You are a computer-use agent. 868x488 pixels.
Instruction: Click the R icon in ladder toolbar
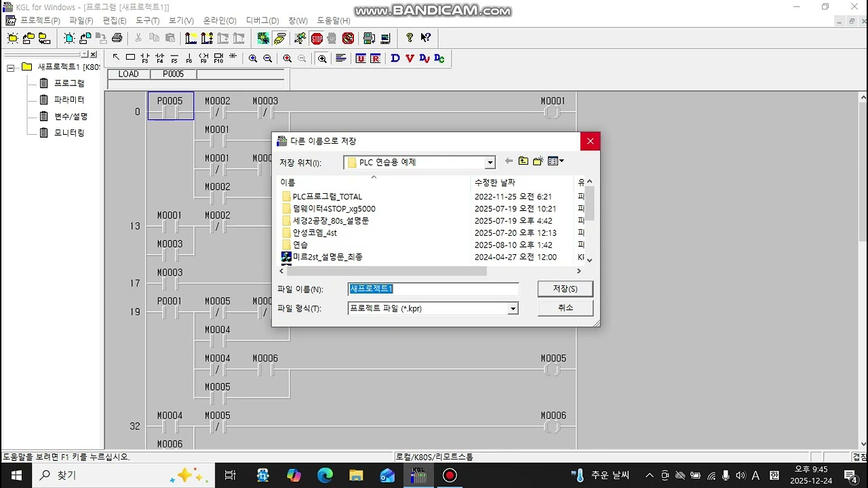(375, 58)
